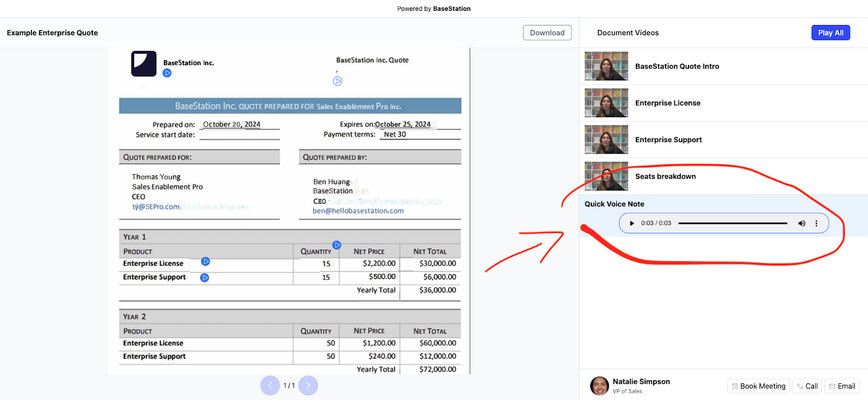Play video marker next to Year 1 Enterprise License
Viewport: 868px width, 400px height.
pyautogui.click(x=206, y=262)
